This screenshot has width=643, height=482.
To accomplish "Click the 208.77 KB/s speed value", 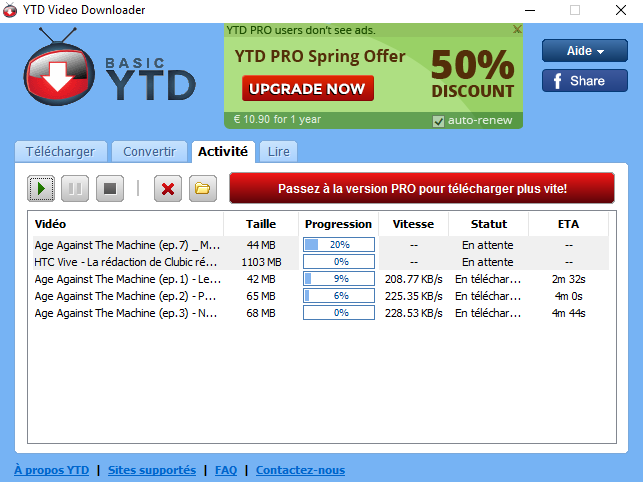I will (x=413, y=279).
